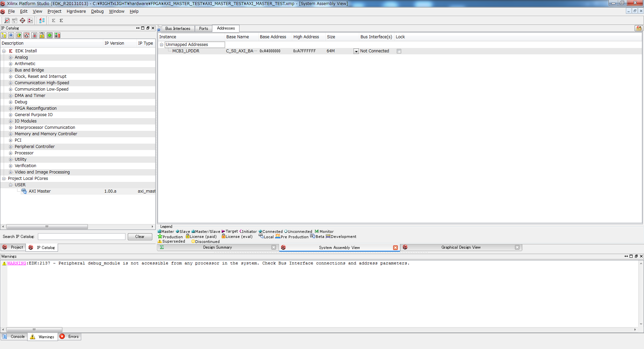Click the add chip icon in IP Catalog toolbar
644x349 pixels.
[19, 35]
